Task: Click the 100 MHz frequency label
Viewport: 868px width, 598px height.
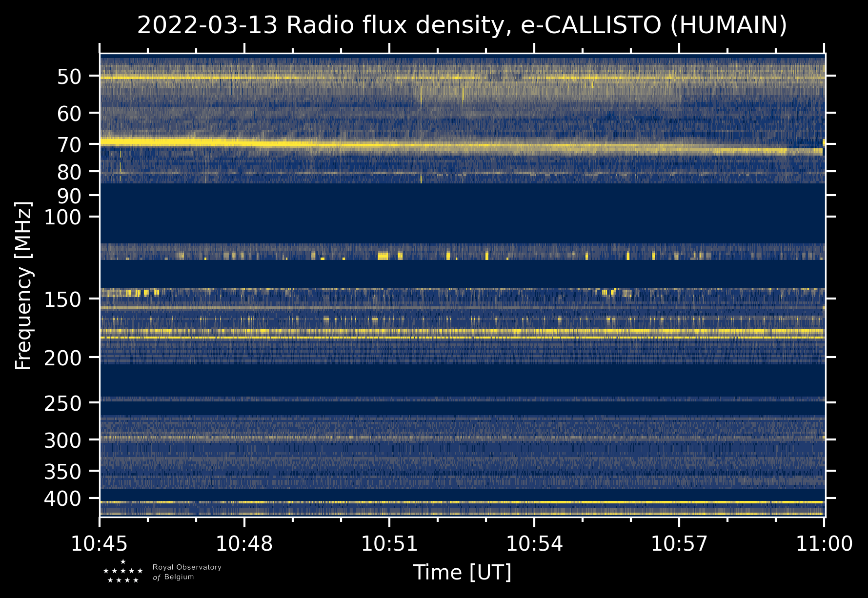Action: (x=63, y=217)
